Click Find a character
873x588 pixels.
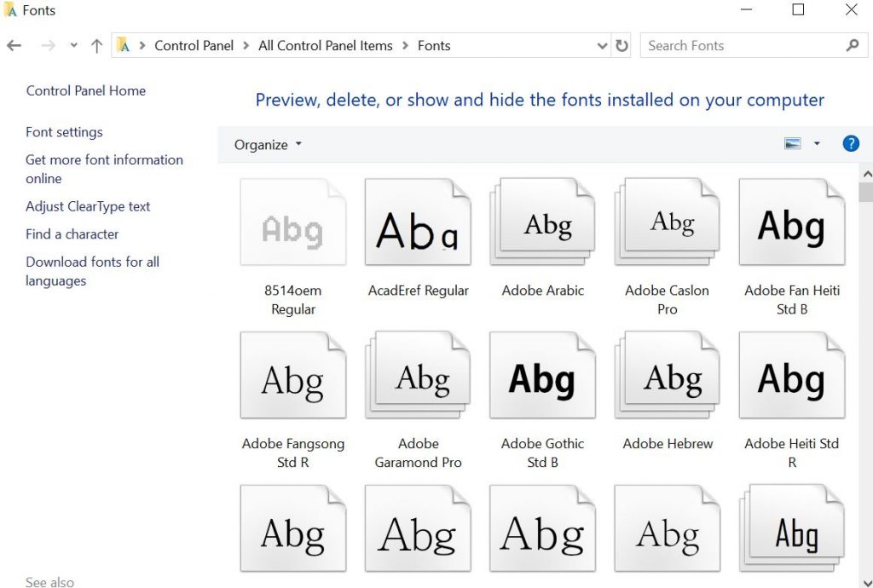72,233
